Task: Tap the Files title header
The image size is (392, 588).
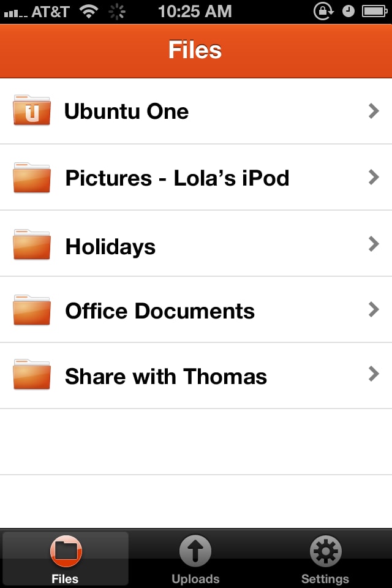Action: (x=195, y=50)
